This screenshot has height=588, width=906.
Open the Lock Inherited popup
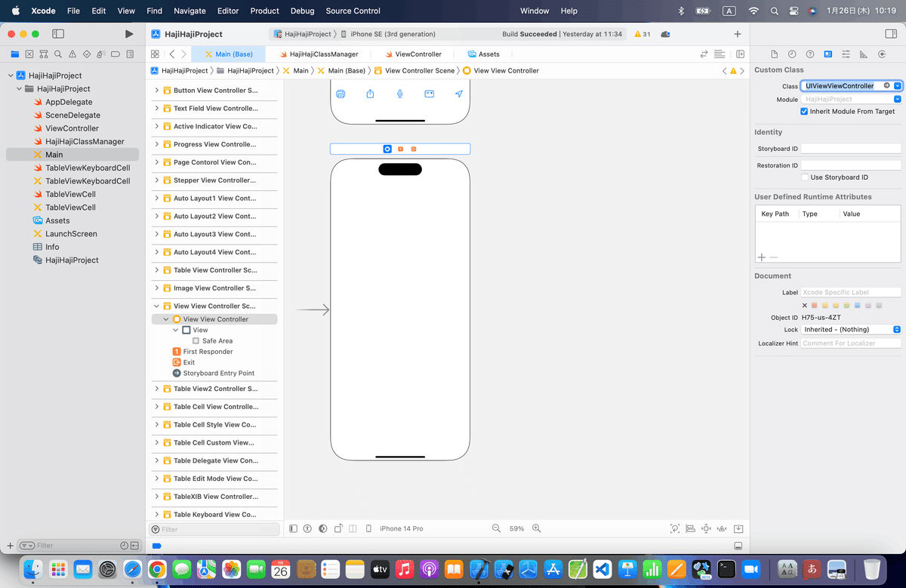852,329
